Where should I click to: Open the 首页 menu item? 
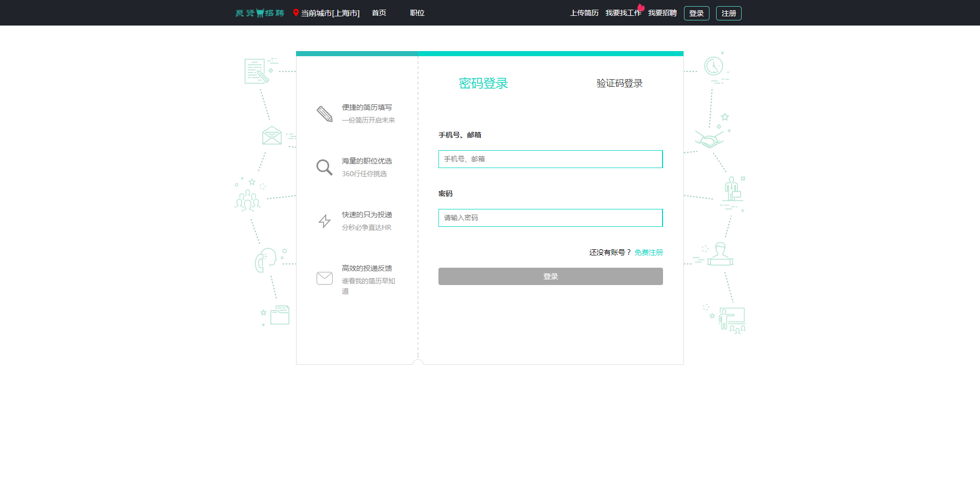point(379,13)
